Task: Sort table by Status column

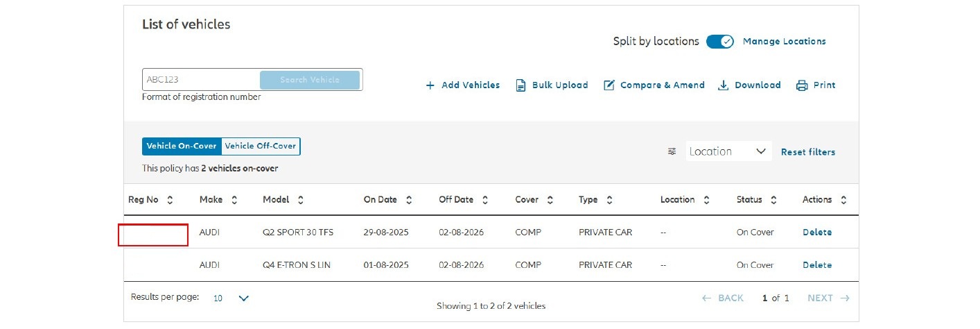Action: 773,200
